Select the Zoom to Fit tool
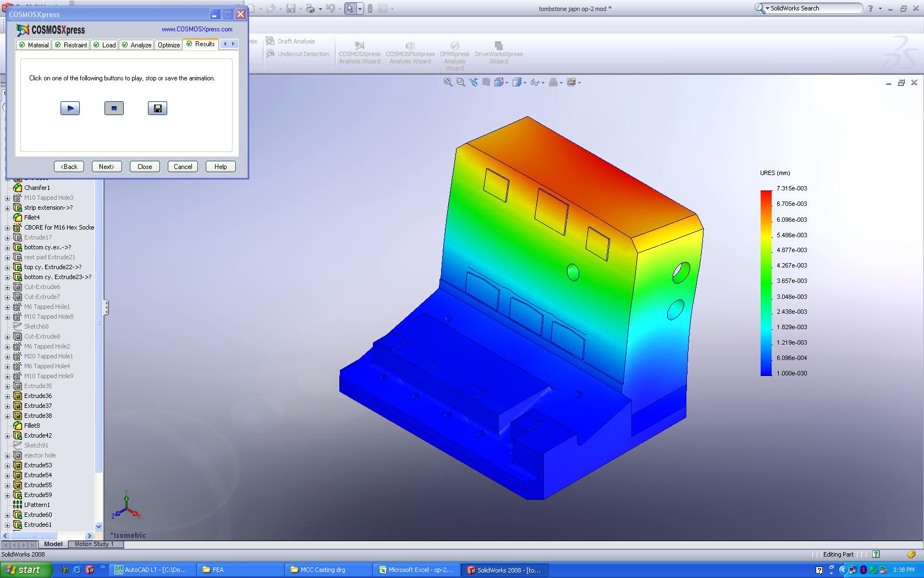The image size is (924, 578). coord(447,82)
